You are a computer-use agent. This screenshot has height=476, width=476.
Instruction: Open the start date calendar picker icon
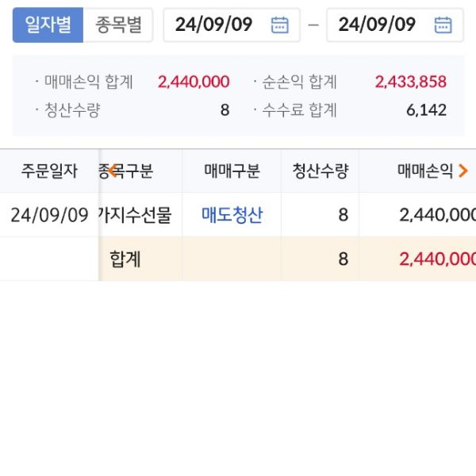tap(279, 25)
